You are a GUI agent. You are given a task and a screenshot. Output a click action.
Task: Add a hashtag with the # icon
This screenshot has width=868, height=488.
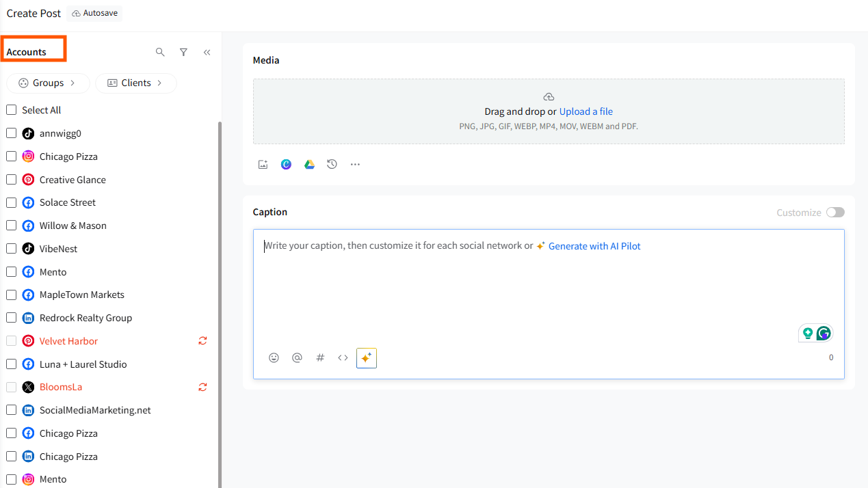pos(320,357)
